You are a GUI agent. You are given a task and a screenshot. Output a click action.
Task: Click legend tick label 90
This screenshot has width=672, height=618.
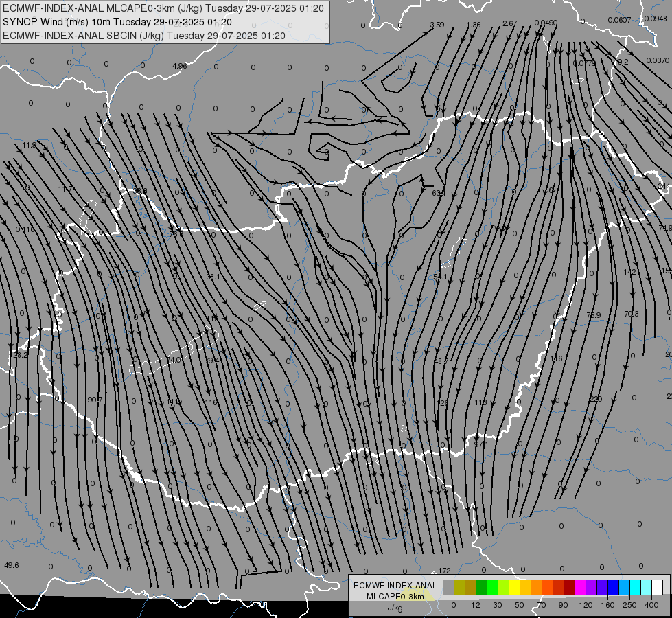(563, 605)
